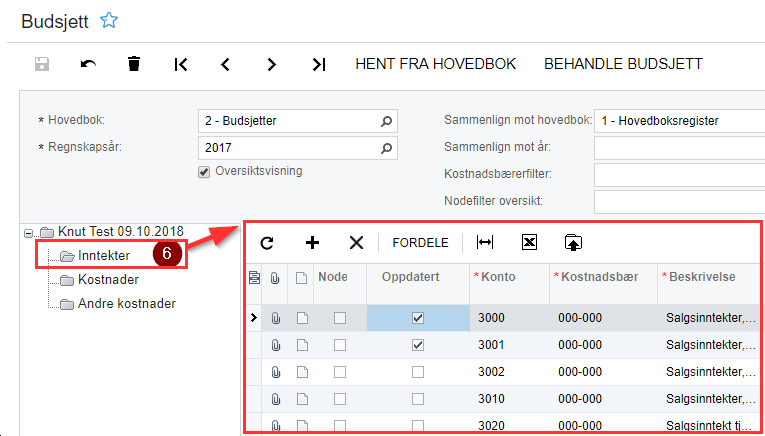The image size is (765, 436).
Task: Open the Regnskapsår lookup search
Action: pyautogui.click(x=387, y=148)
